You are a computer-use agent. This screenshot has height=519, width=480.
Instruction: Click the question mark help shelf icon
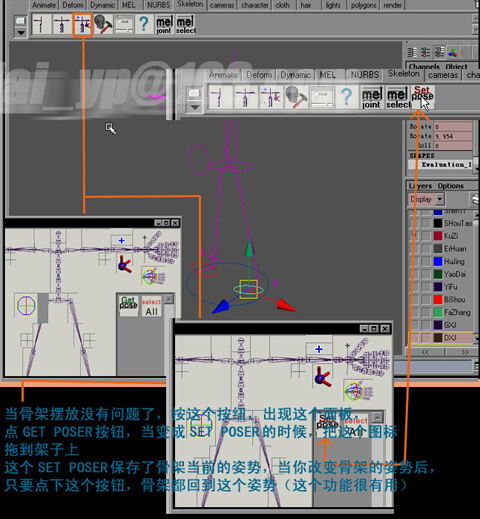point(144,24)
